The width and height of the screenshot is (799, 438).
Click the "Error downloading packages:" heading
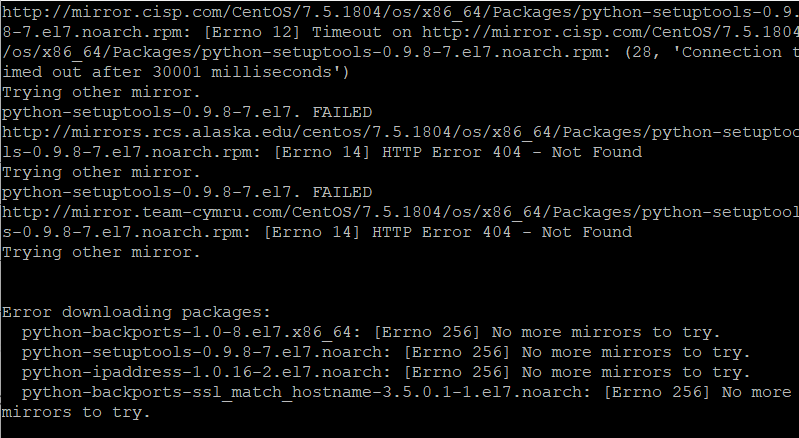point(136,312)
